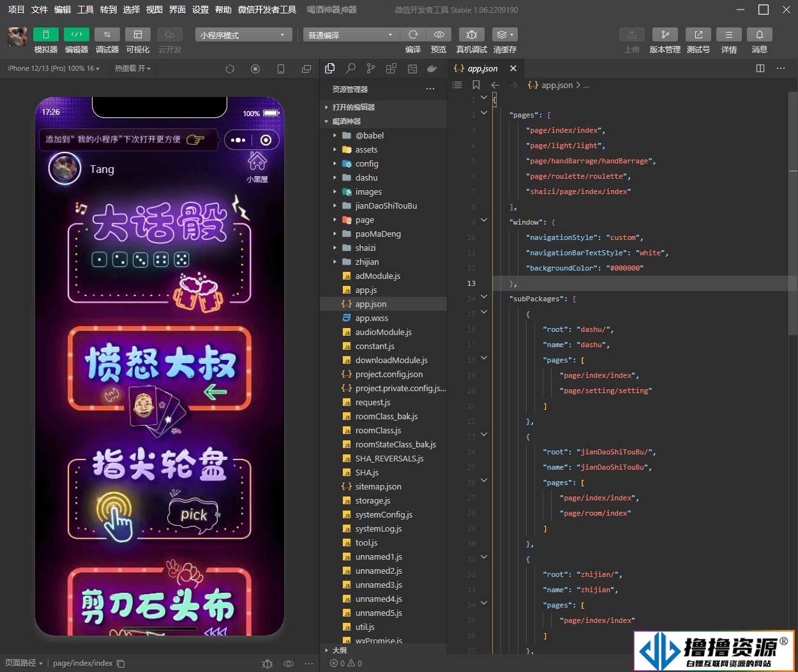This screenshot has width=798, height=672.
Task: Open the sitemap.json file
Action: click(383, 486)
